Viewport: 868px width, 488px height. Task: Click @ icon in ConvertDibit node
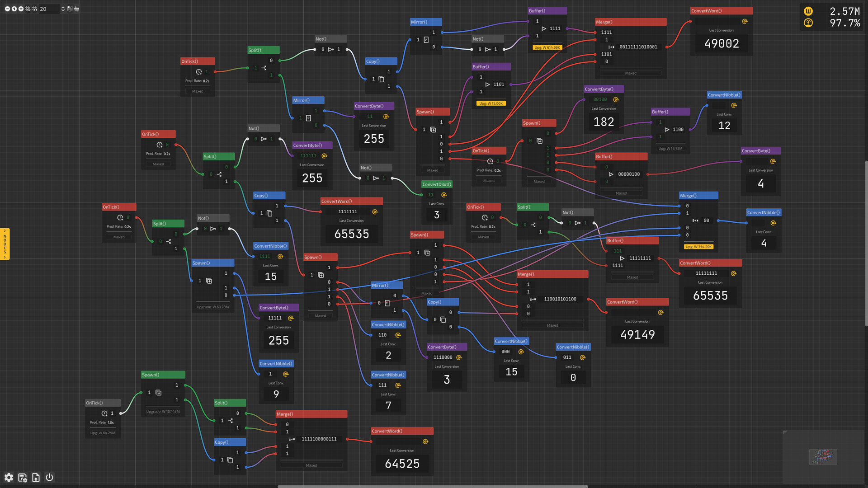(444, 195)
